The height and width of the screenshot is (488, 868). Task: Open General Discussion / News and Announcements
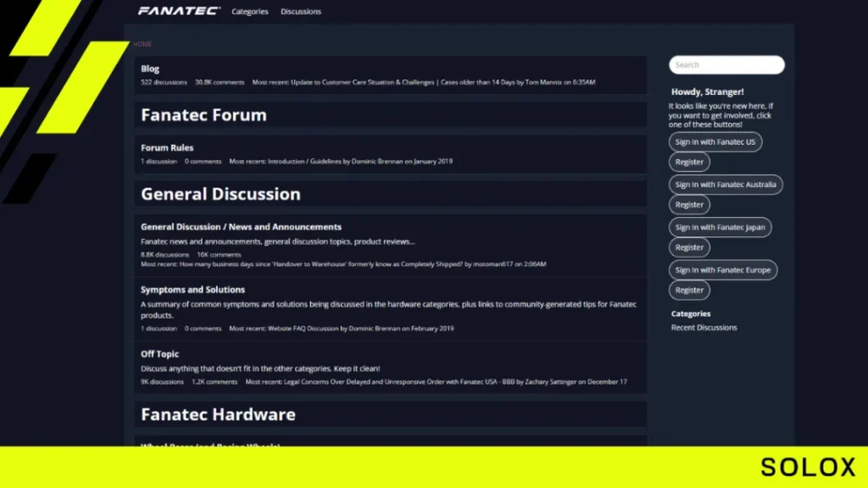(241, 227)
